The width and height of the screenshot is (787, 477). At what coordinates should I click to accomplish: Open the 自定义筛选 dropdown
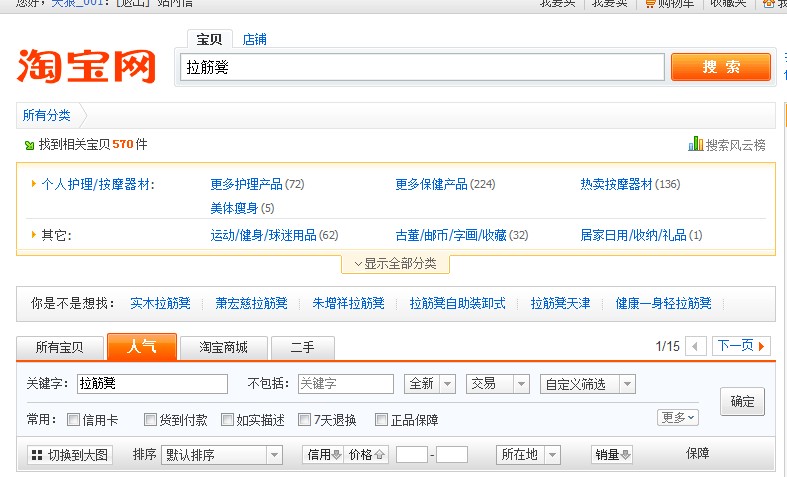[588, 384]
